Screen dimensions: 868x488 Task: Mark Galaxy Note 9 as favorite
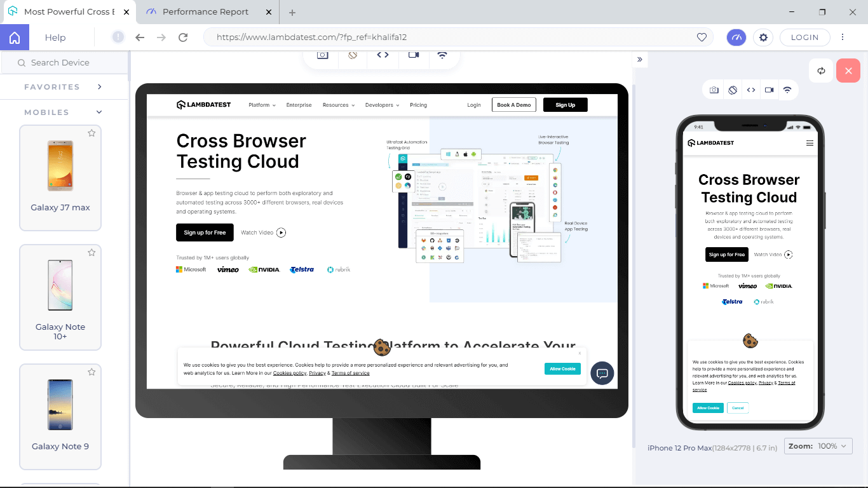92,372
